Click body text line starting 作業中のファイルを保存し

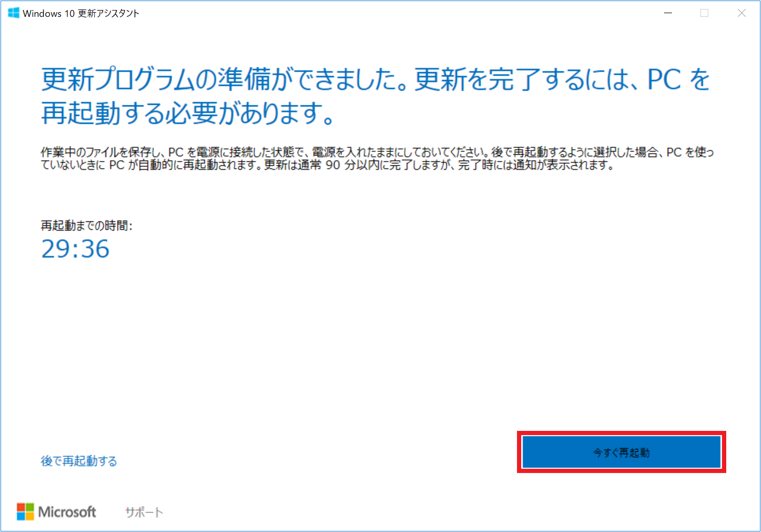(377, 152)
